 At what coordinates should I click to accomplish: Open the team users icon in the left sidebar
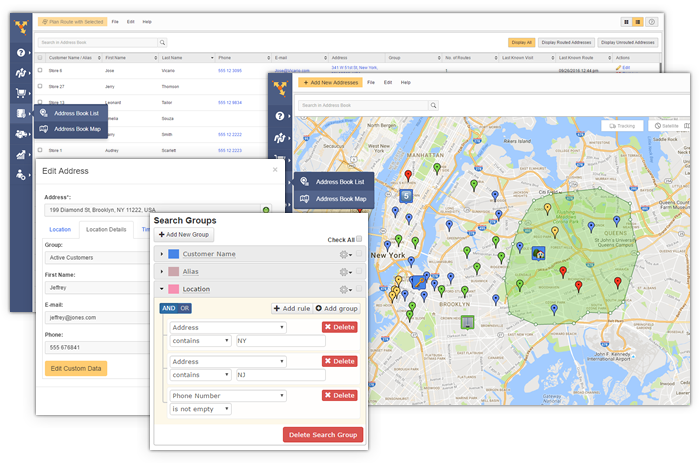click(x=21, y=175)
